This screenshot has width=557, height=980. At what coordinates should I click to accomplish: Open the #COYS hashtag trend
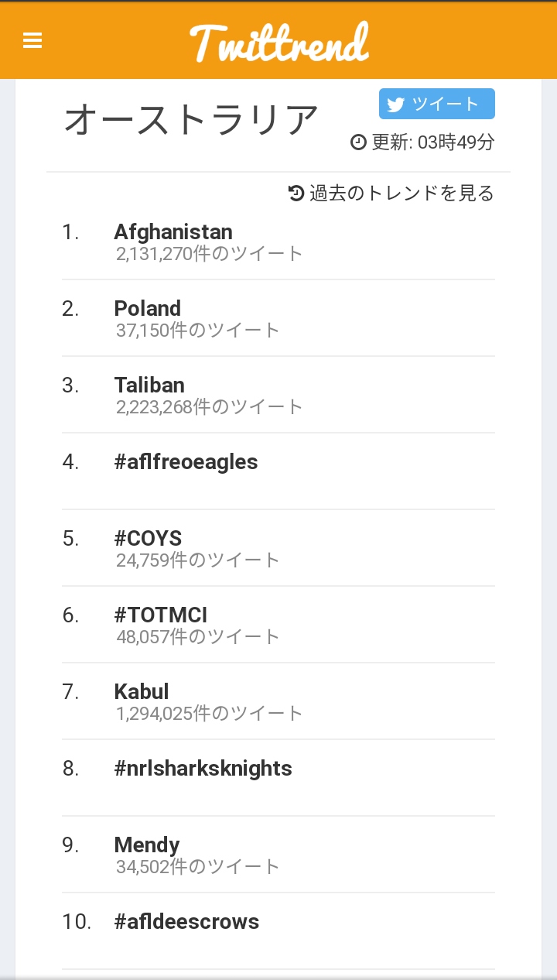(148, 538)
